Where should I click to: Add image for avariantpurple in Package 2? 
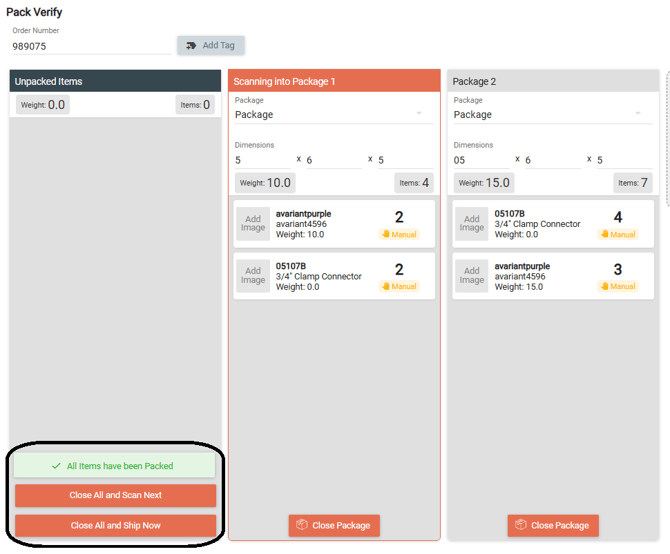coord(472,276)
